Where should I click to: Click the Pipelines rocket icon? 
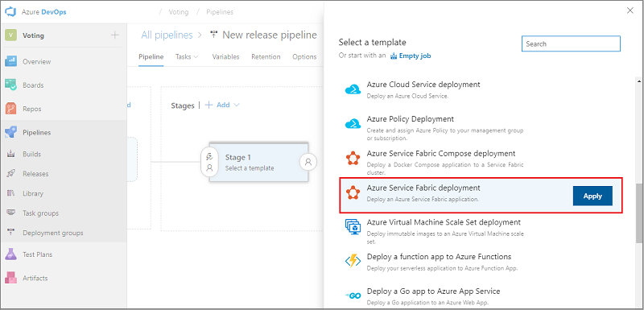pos(10,132)
